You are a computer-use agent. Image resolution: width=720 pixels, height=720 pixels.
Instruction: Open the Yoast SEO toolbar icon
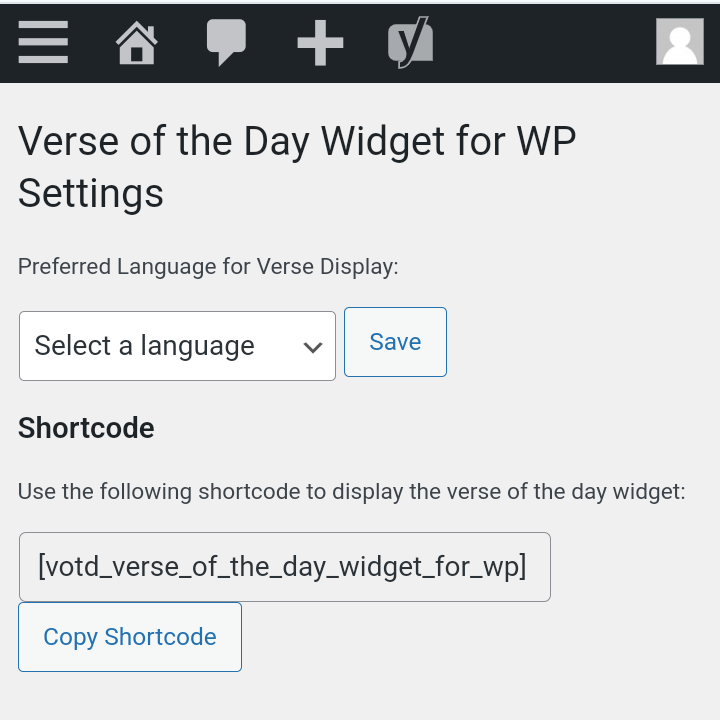[411, 42]
